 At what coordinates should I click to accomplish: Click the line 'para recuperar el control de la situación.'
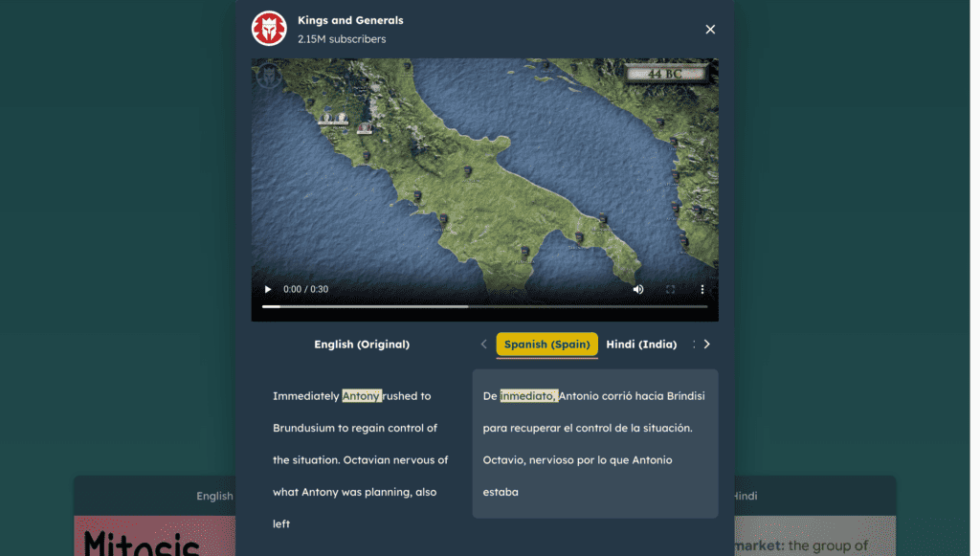click(588, 428)
